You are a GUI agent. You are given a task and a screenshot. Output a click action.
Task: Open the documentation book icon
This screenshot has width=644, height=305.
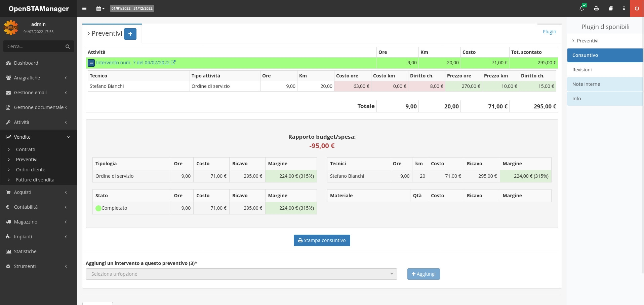click(611, 8)
